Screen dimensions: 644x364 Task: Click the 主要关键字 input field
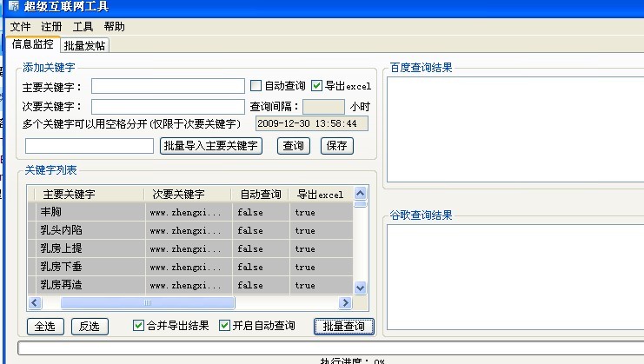pos(168,86)
